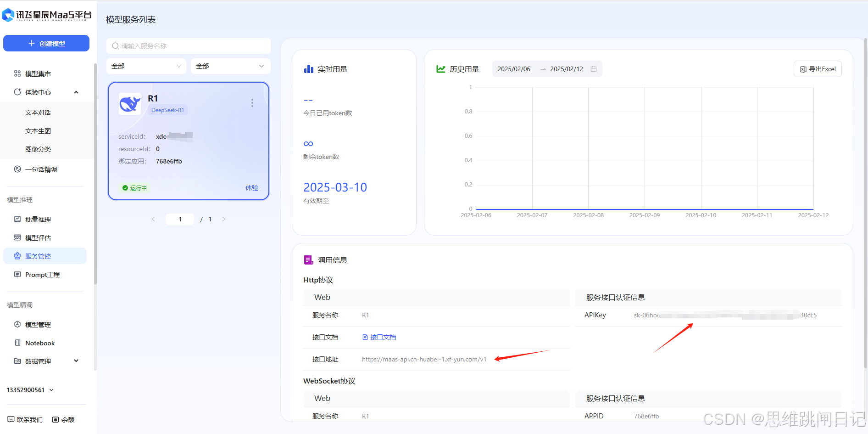Open the second 全部 filter dropdown
The height and width of the screenshot is (434, 868).
[231, 66]
